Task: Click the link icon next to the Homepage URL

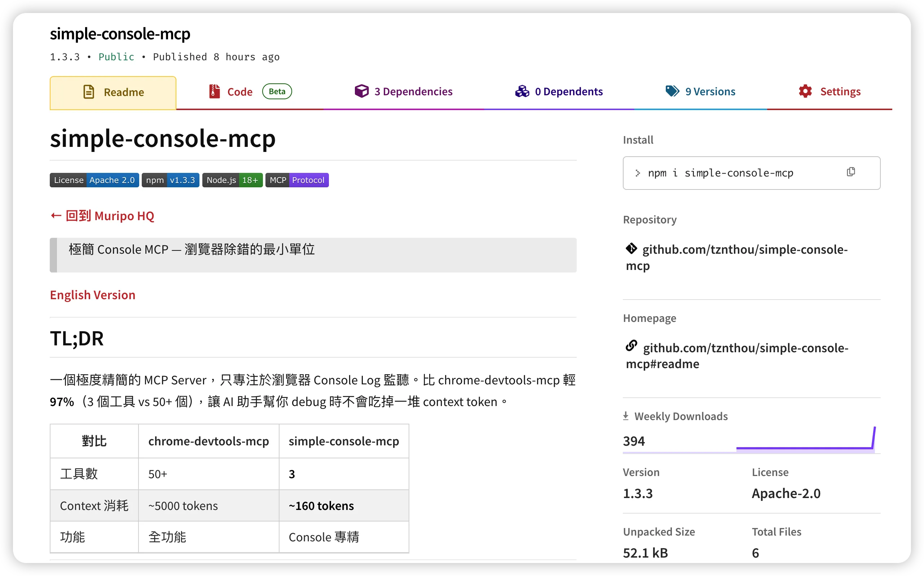Action: point(631,345)
